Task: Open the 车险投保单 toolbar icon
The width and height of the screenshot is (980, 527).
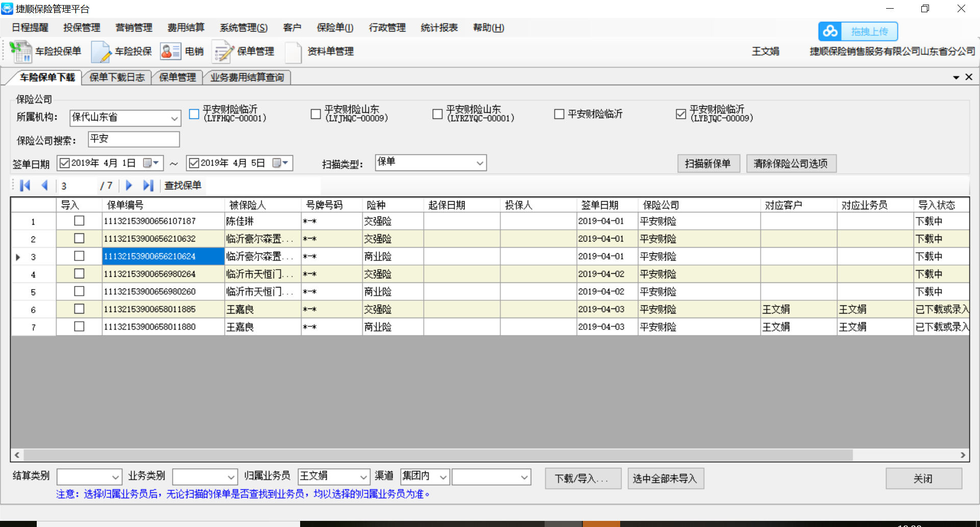Action: point(21,52)
